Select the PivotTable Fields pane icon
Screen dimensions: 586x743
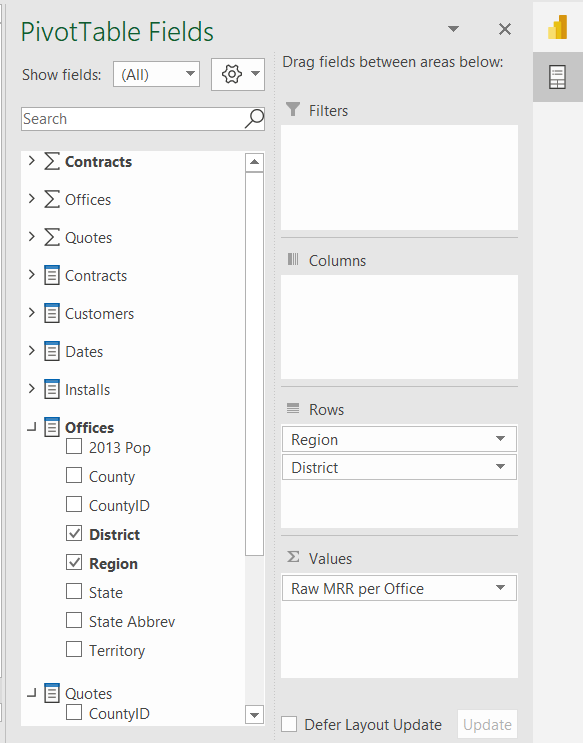(x=557, y=77)
